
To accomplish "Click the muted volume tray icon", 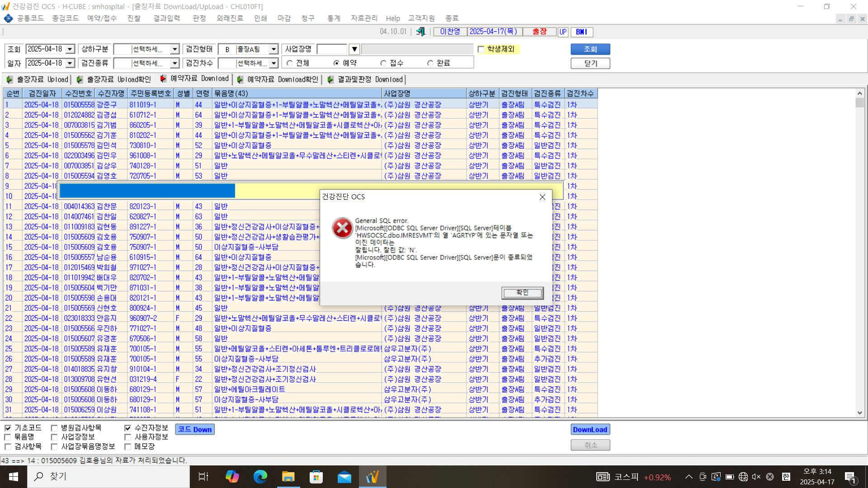I will pyautogui.click(x=756, y=477).
